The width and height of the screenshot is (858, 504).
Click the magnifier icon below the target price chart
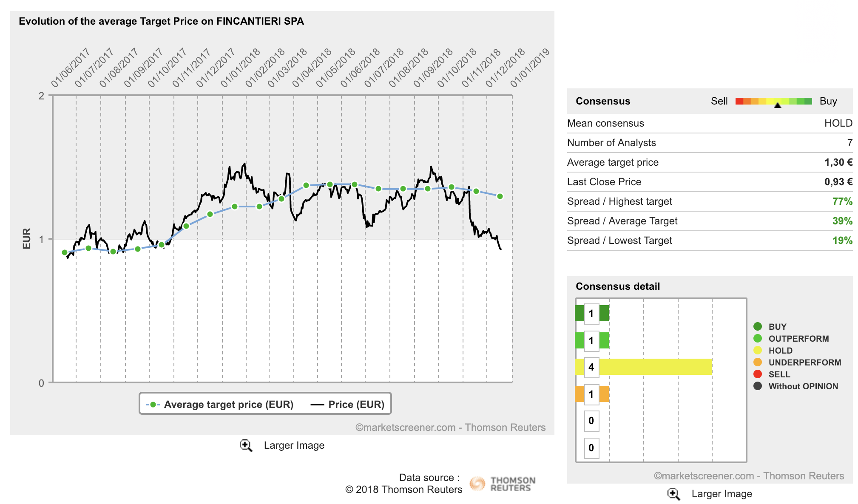click(x=246, y=445)
